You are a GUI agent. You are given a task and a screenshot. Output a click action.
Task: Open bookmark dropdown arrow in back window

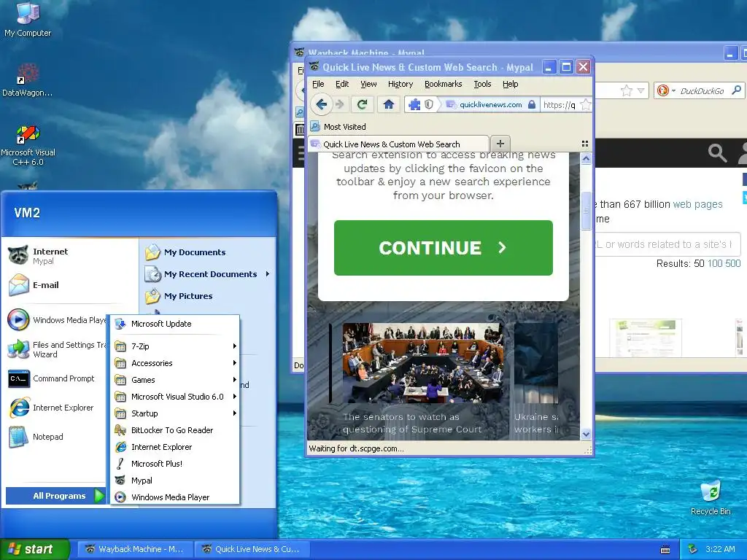[x=640, y=90]
